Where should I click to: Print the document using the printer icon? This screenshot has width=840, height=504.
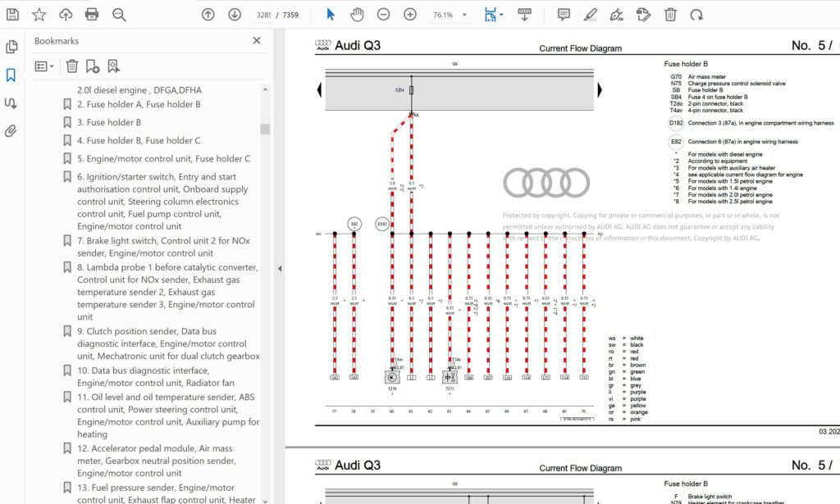pyautogui.click(x=92, y=15)
